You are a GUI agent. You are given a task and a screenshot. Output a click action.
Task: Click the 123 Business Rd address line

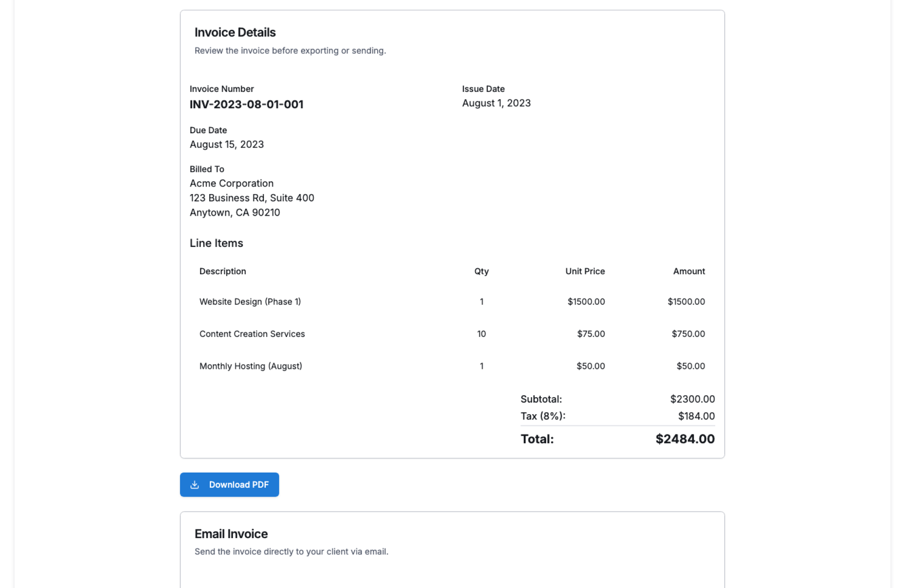point(252,198)
